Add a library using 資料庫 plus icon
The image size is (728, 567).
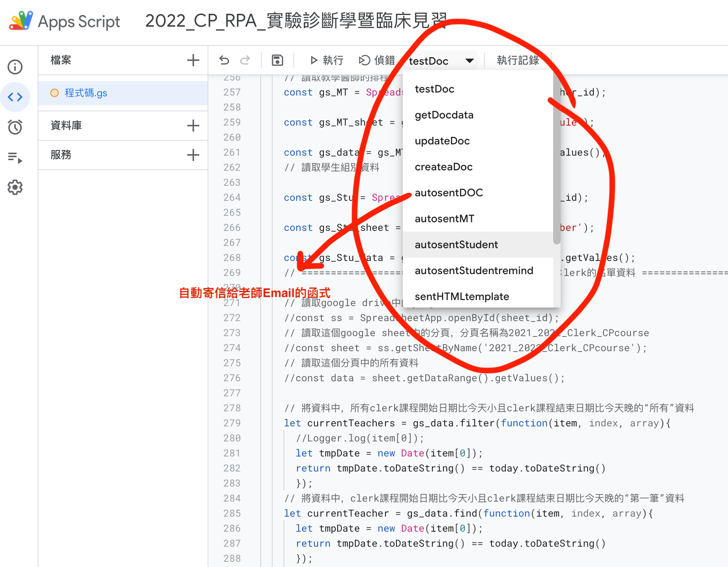[x=193, y=126]
